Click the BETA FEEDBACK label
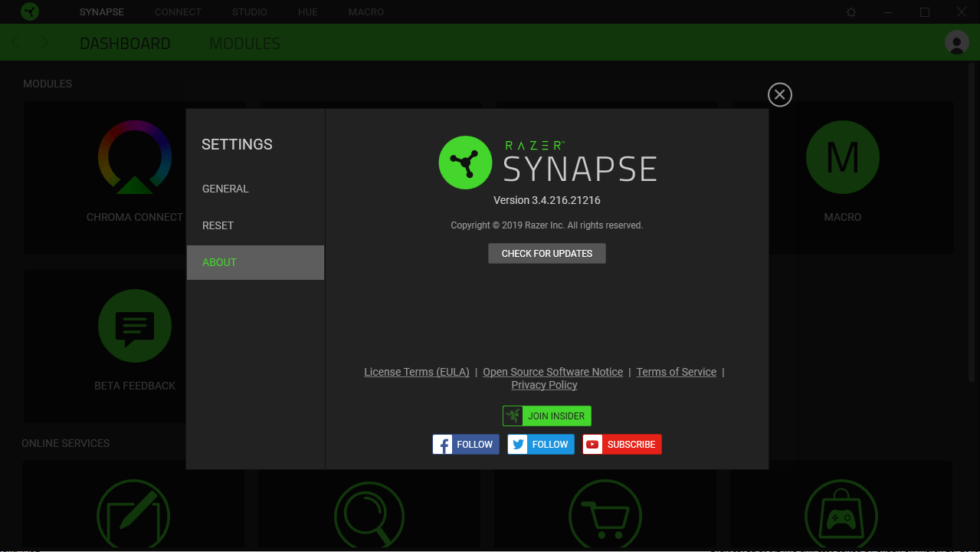This screenshot has height=552, width=980. click(x=135, y=386)
